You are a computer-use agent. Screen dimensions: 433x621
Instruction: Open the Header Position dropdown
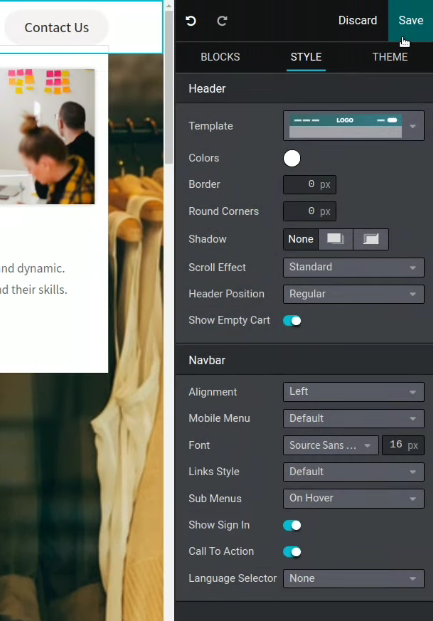point(354,294)
